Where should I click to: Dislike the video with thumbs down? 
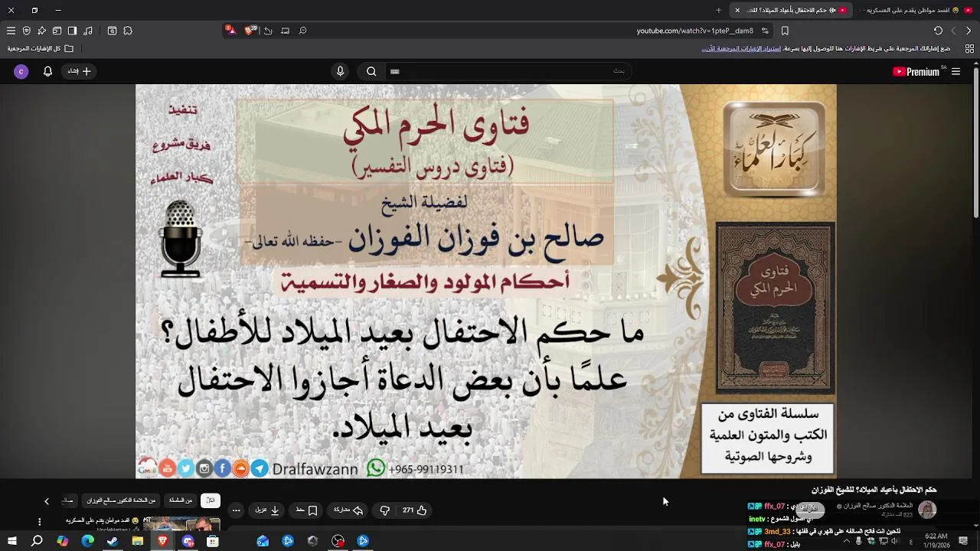(x=385, y=510)
